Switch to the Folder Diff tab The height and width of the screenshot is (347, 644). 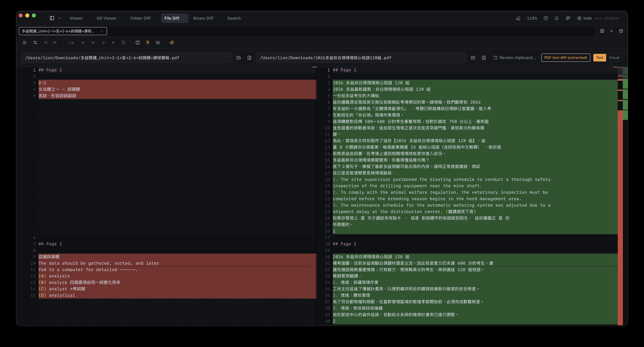tap(140, 18)
